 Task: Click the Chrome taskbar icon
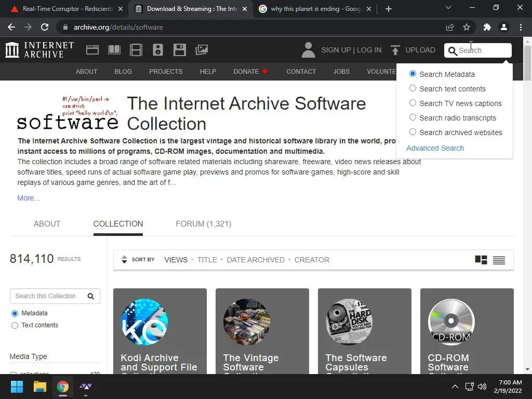[x=63, y=387]
